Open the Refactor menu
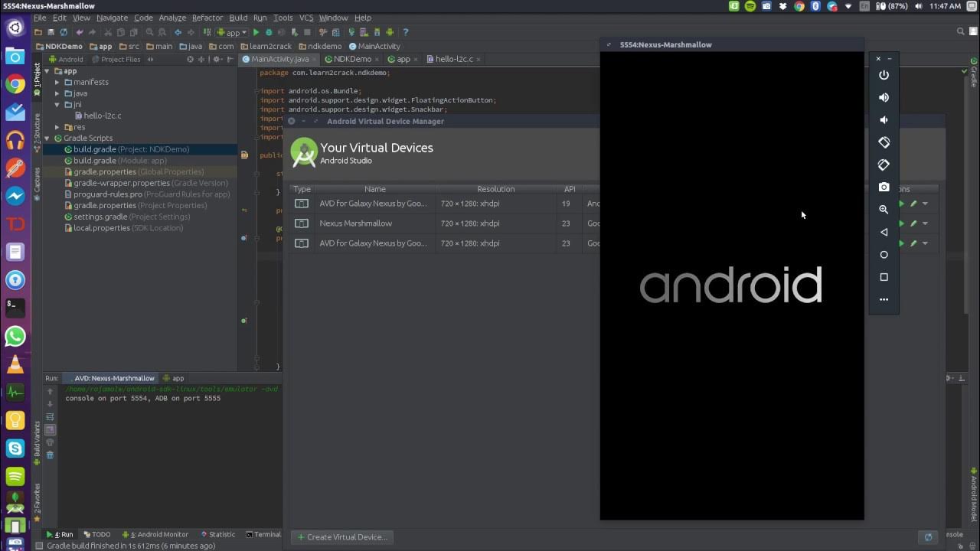 (x=207, y=18)
